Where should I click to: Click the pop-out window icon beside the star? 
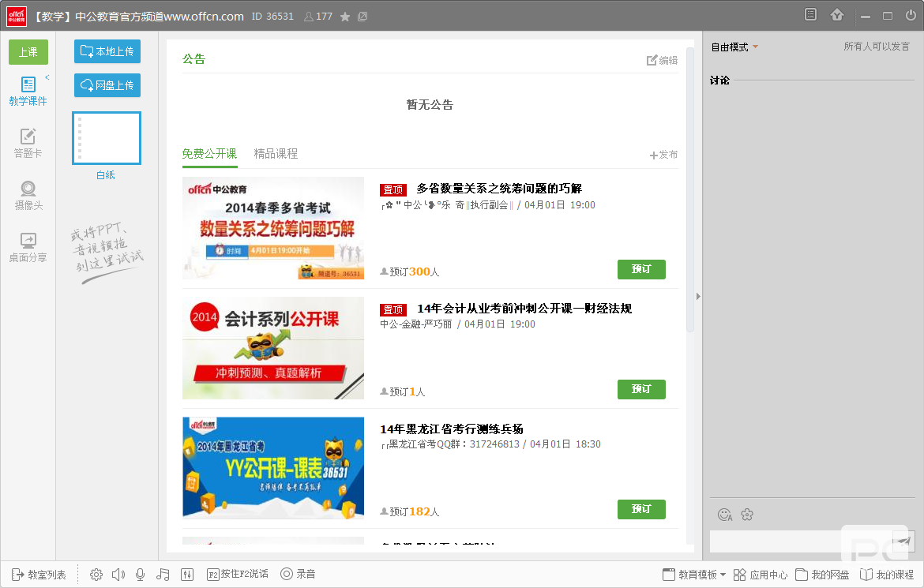[x=362, y=17]
